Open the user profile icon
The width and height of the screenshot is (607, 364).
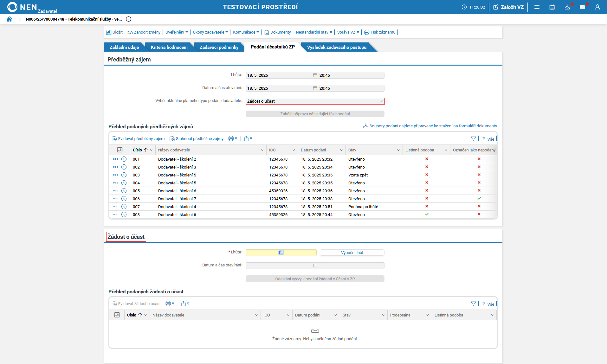[597, 7]
